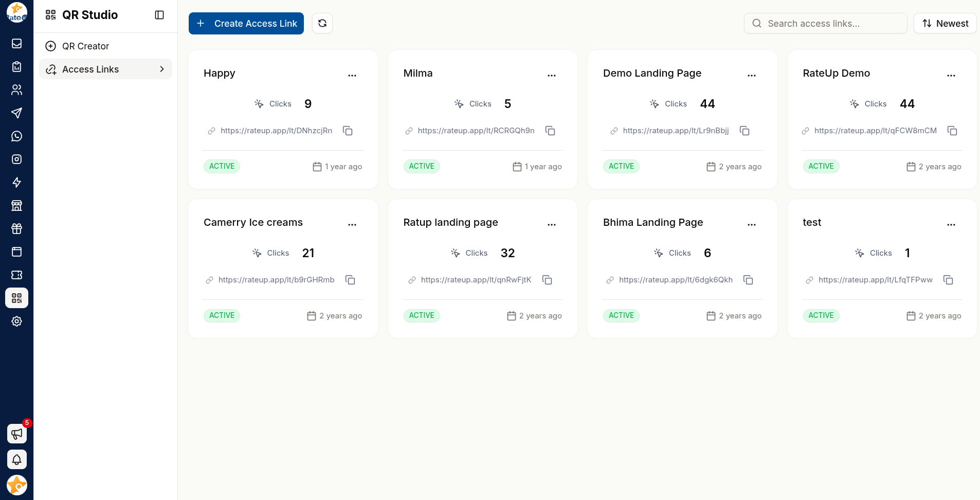Image resolution: width=980 pixels, height=500 pixels.
Task: Open the Newest sort dropdown
Action: 945,23
